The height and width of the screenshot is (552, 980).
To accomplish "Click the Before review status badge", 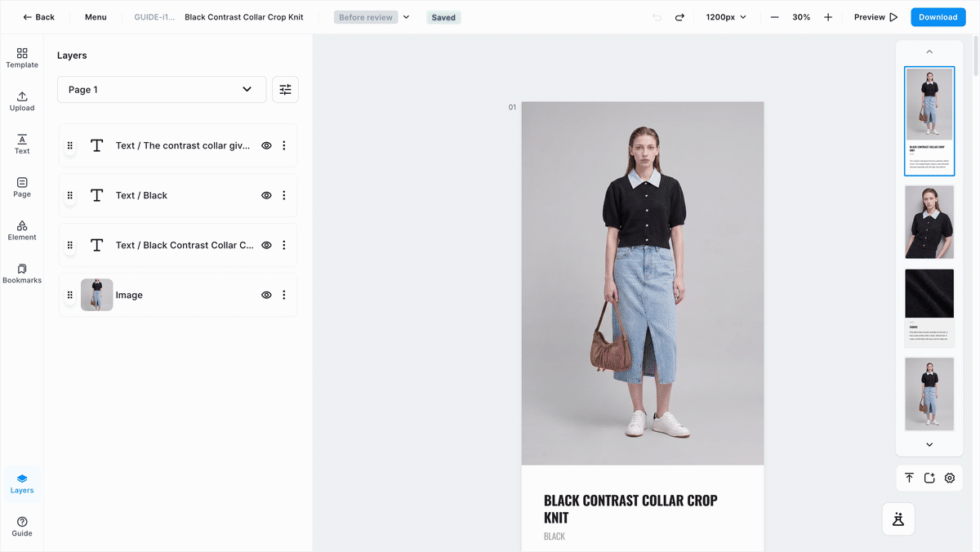I will 366,17.
